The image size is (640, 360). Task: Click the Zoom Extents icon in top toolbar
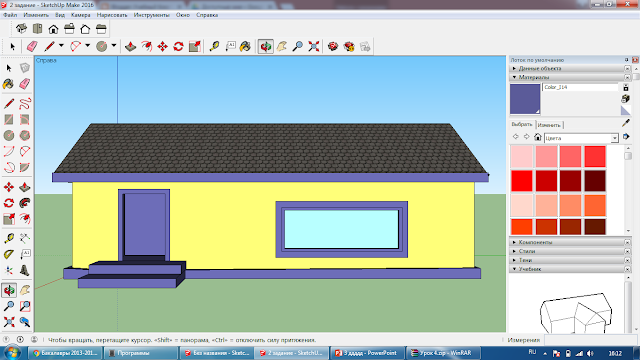pos(313,47)
